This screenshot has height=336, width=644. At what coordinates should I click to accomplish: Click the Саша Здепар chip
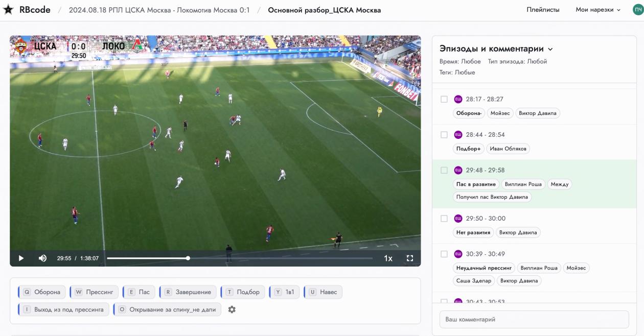tap(473, 280)
